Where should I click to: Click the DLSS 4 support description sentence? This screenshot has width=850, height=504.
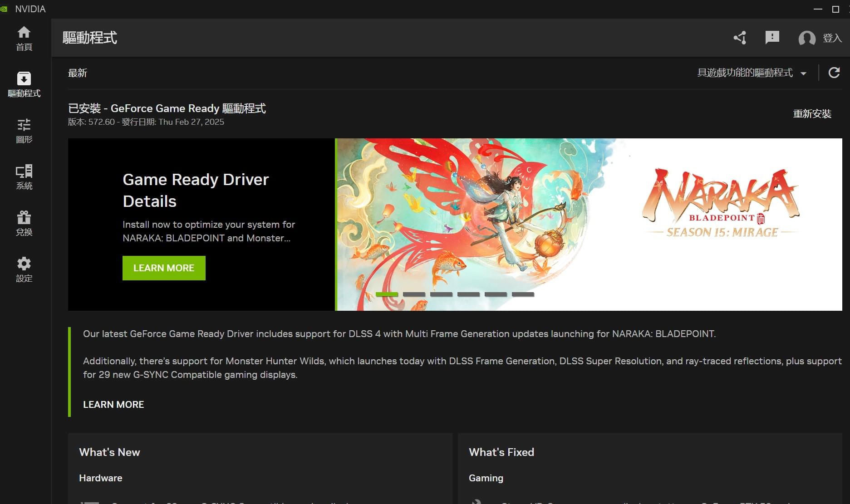click(x=399, y=334)
